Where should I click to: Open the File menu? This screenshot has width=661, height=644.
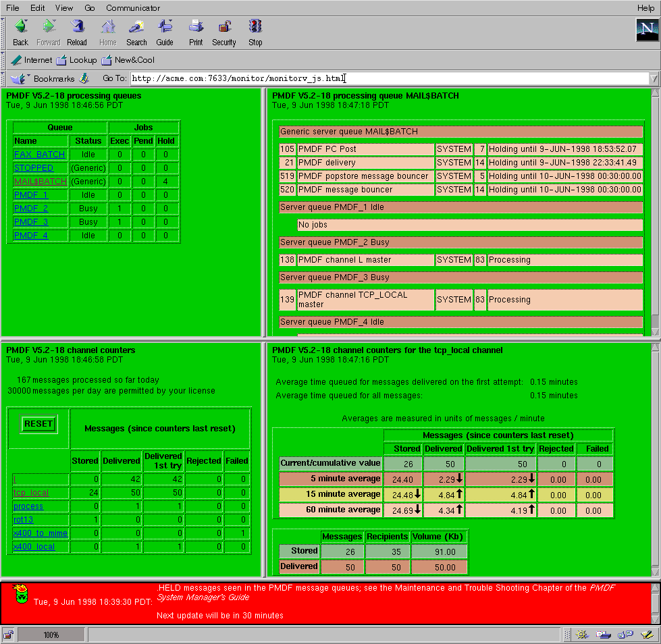12,7
